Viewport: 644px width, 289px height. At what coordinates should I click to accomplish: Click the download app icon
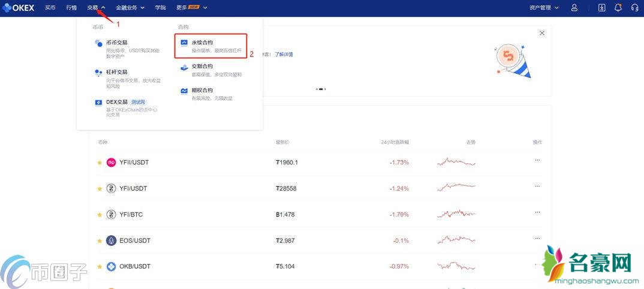[602, 8]
